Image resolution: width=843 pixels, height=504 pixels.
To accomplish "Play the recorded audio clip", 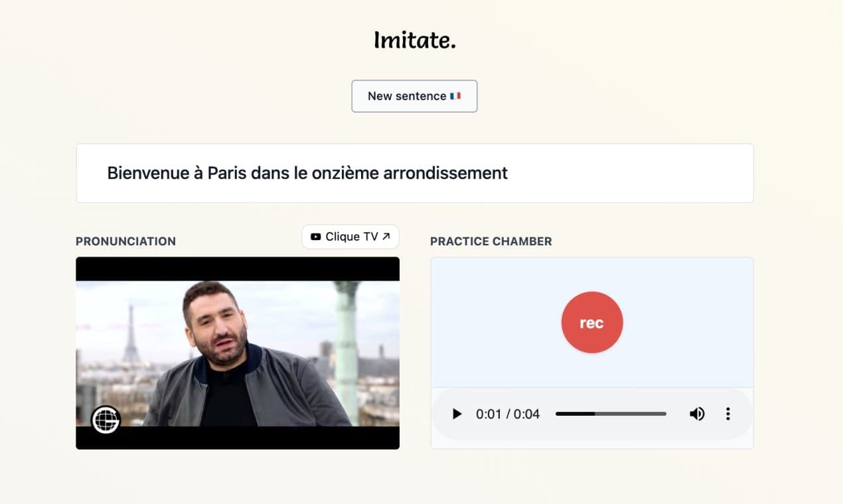I will (x=457, y=414).
